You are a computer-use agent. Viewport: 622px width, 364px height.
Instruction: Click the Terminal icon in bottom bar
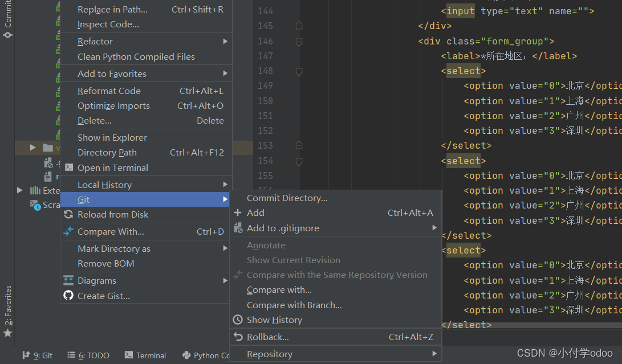click(129, 355)
